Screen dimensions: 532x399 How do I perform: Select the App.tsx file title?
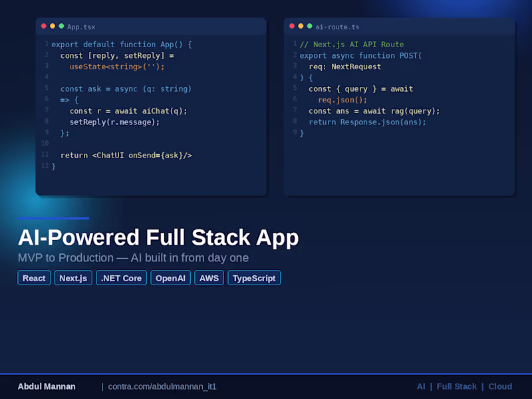click(x=81, y=27)
